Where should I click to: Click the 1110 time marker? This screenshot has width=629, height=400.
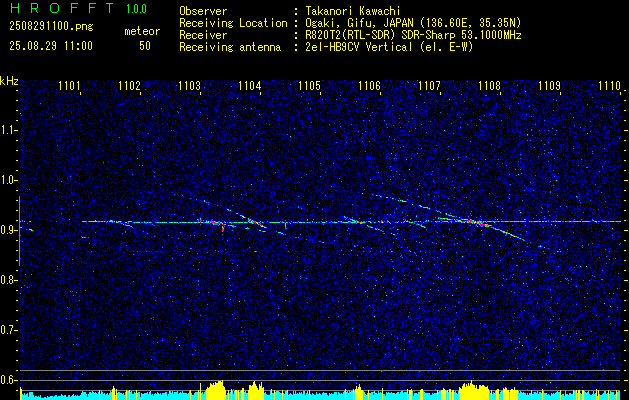pos(609,85)
